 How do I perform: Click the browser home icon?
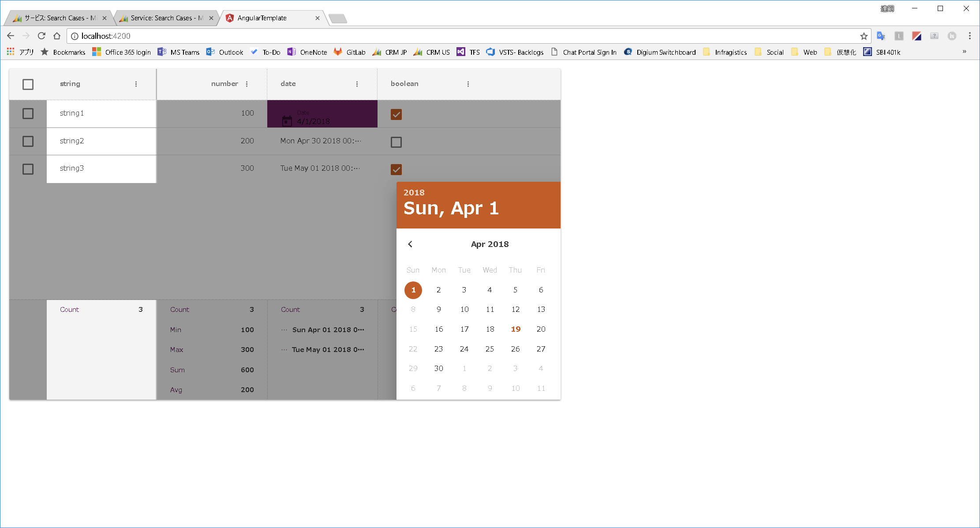tap(57, 36)
